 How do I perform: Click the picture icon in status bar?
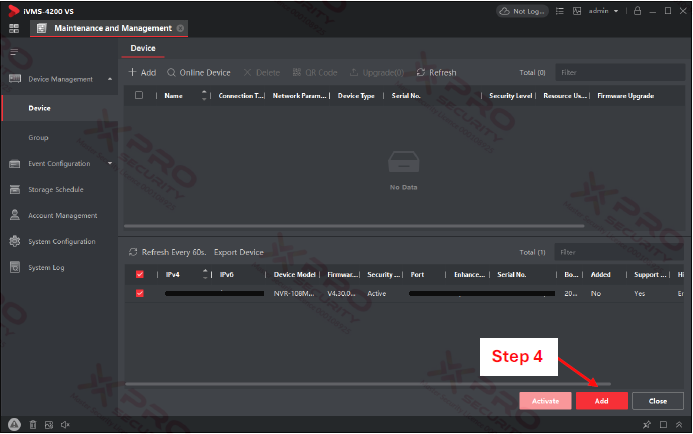(x=49, y=425)
